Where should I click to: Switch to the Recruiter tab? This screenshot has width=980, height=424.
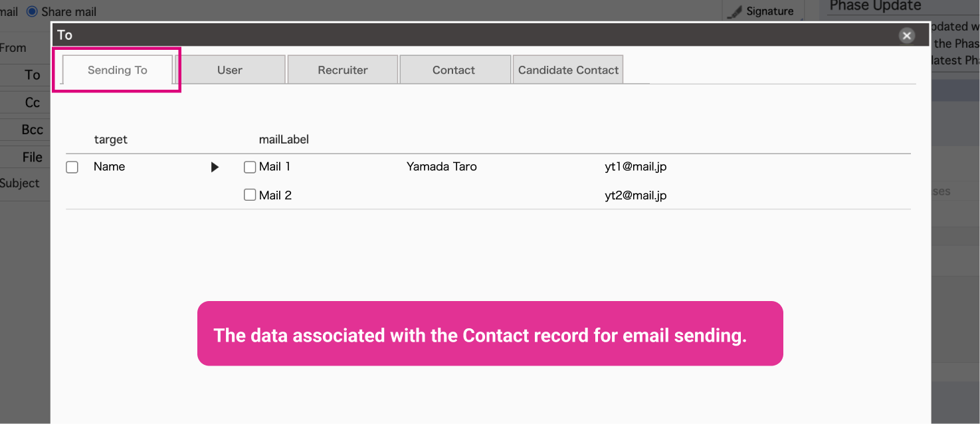[x=343, y=70]
